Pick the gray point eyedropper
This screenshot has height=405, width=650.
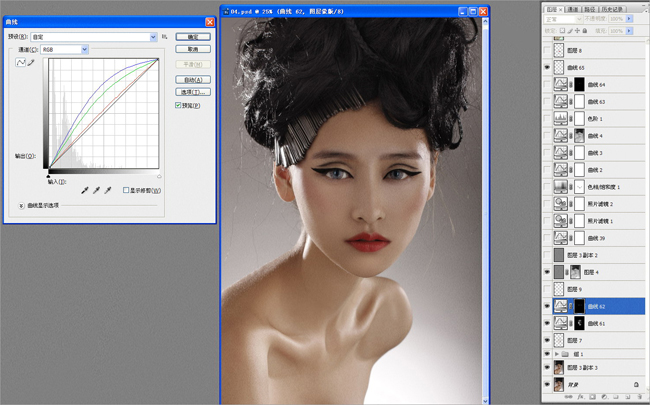pos(96,190)
